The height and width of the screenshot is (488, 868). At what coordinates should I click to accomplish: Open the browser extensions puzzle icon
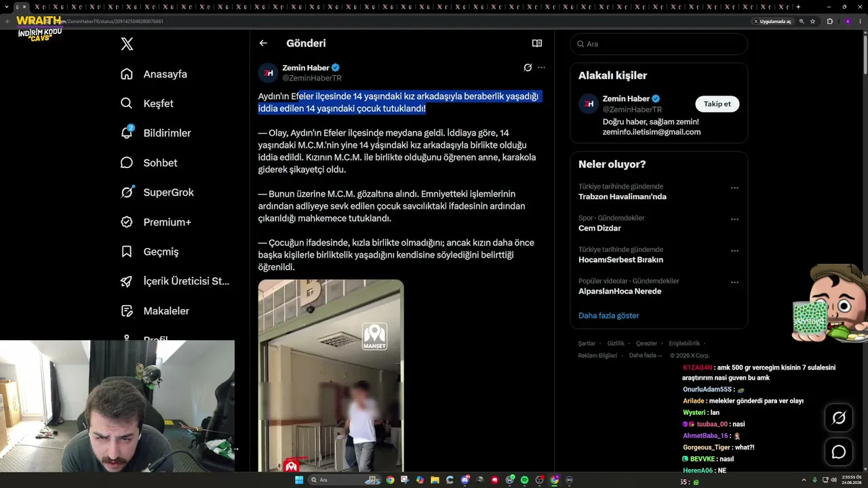tap(829, 22)
